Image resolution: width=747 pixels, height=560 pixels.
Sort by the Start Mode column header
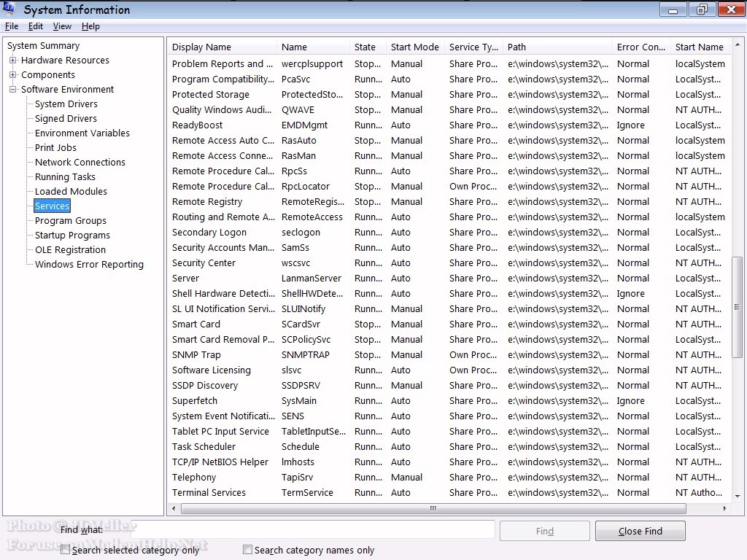point(415,47)
